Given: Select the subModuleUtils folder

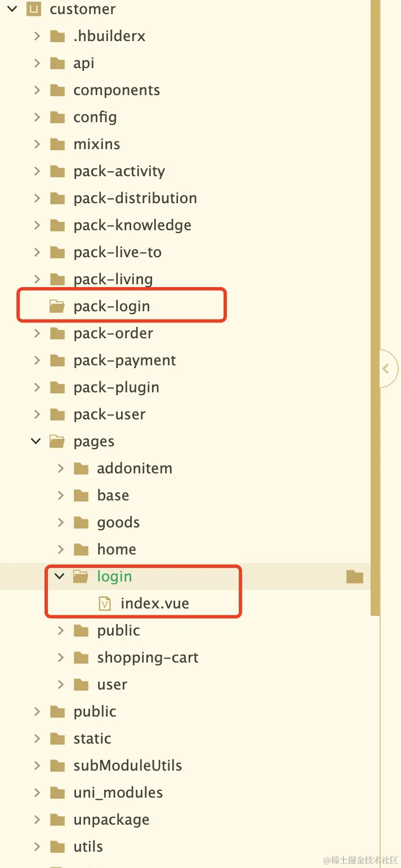Looking at the screenshot, I should click(127, 766).
